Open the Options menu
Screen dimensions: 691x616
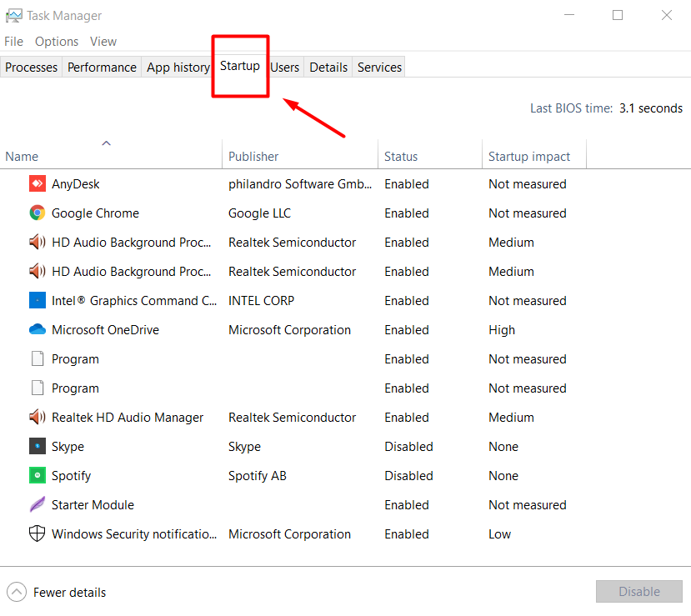[57, 42]
